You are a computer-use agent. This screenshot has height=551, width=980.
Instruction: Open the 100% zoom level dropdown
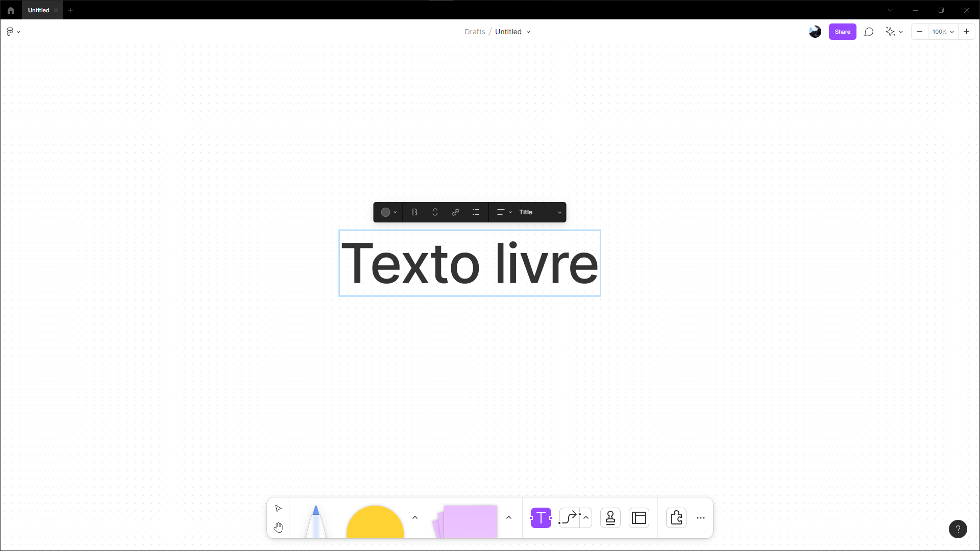pos(943,32)
